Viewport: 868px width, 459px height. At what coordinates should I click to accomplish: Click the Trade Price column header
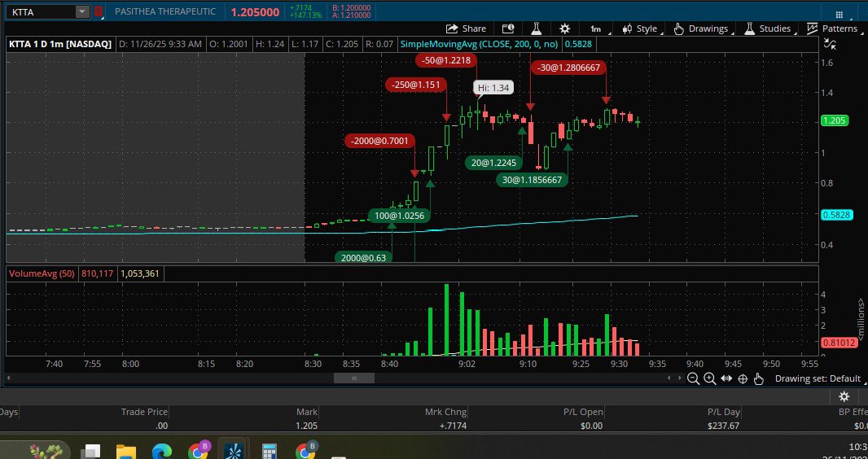point(144,412)
